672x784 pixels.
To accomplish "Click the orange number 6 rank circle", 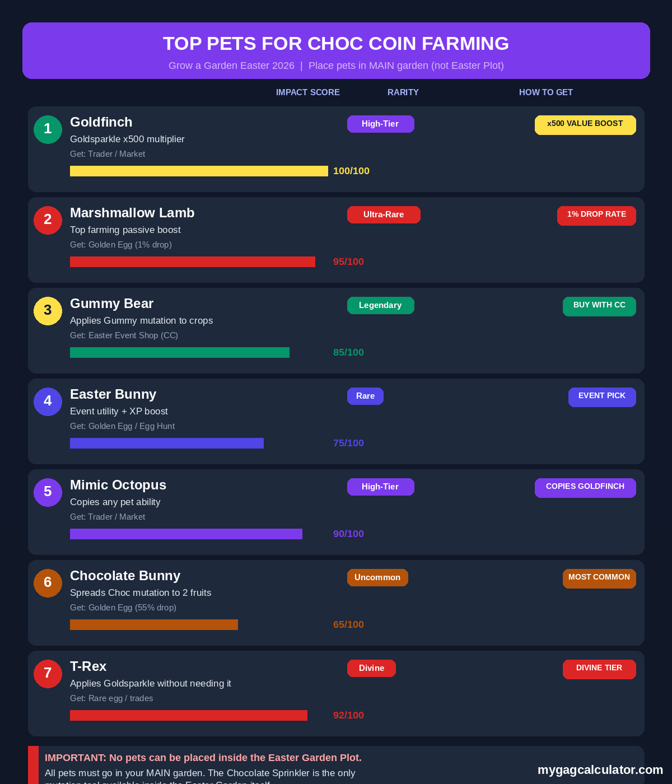I will pos(48,583).
